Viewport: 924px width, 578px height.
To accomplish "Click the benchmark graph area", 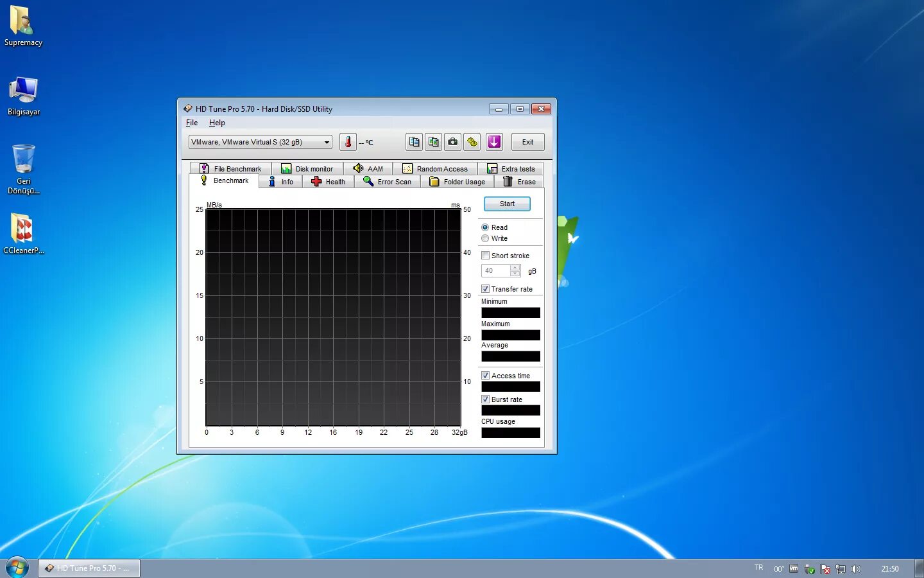I will coord(333,317).
